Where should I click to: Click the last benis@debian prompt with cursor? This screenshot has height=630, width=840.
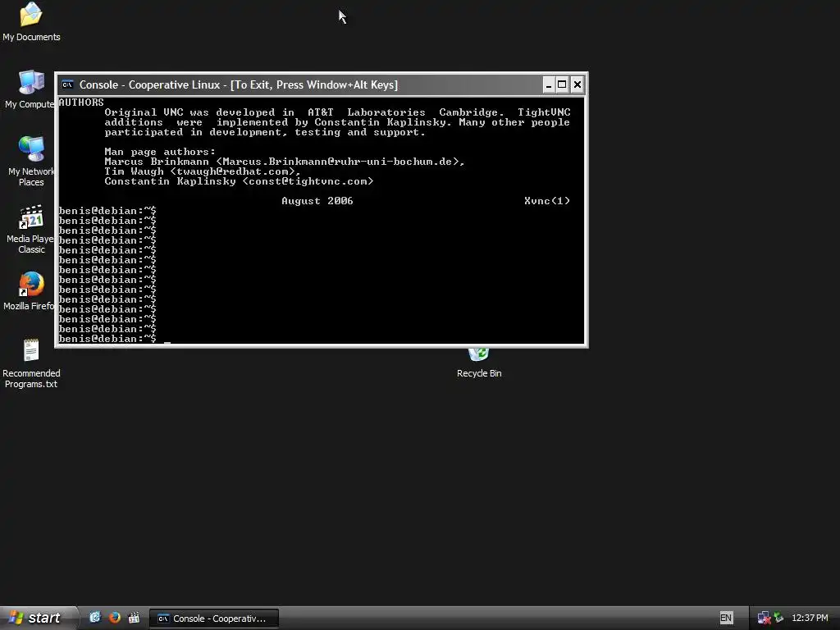(x=115, y=339)
